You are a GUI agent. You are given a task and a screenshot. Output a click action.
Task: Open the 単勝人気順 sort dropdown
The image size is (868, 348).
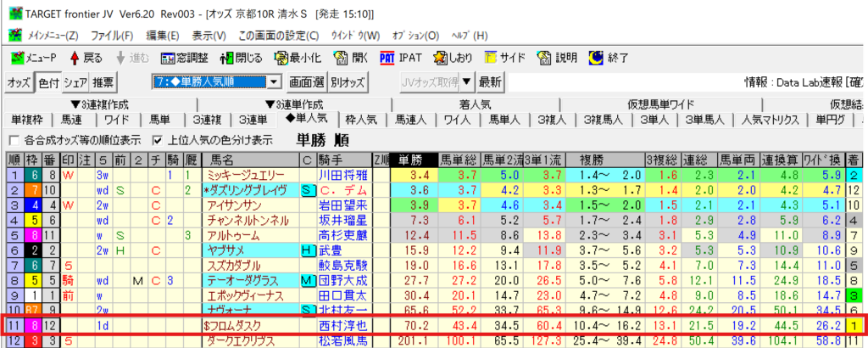273,82
